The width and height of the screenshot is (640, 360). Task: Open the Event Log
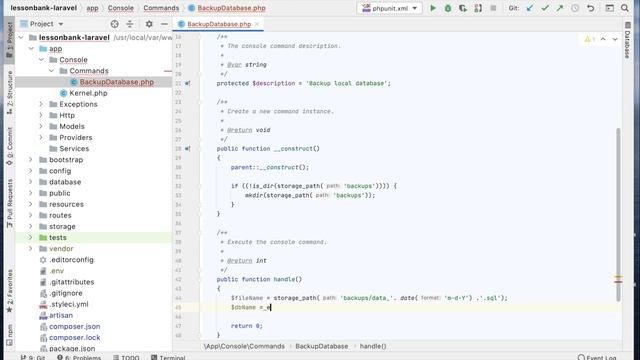[597, 357]
